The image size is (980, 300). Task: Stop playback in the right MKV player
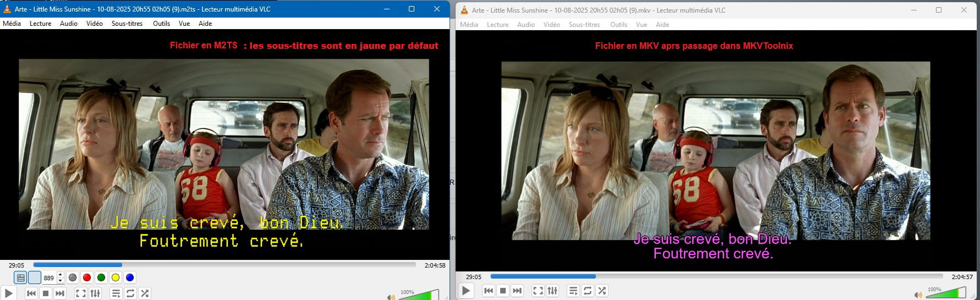(502, 291)
